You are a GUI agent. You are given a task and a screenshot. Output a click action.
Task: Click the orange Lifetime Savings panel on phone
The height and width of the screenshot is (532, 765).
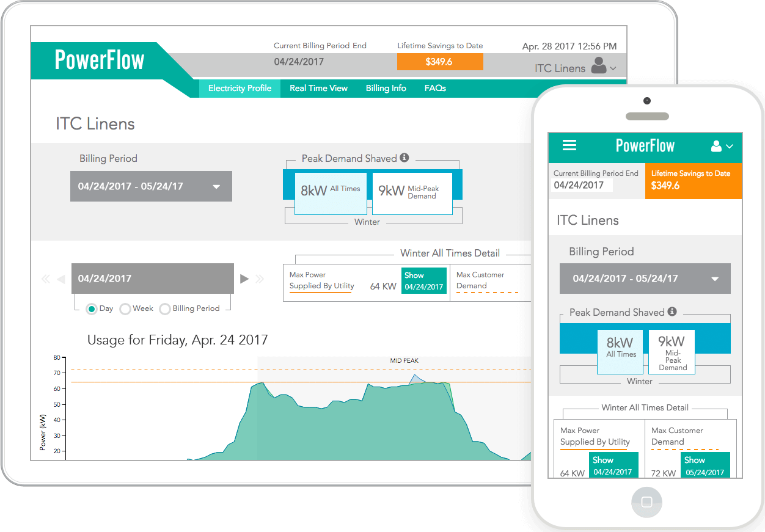694,181
